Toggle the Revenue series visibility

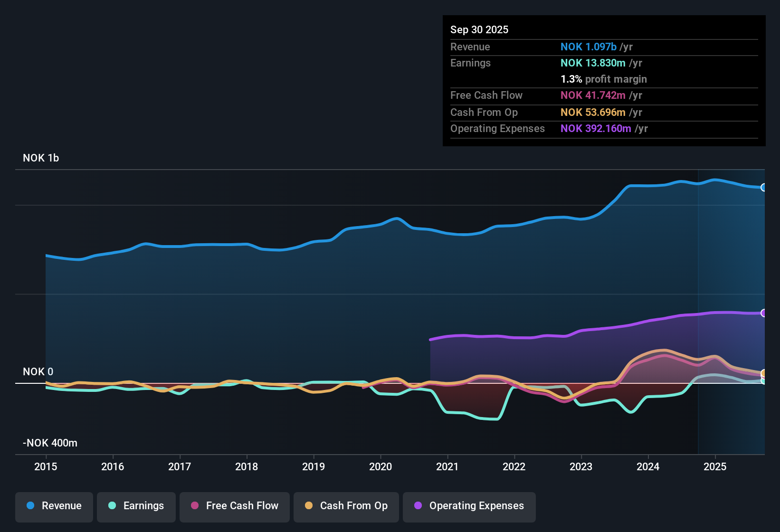click(54, 506)
